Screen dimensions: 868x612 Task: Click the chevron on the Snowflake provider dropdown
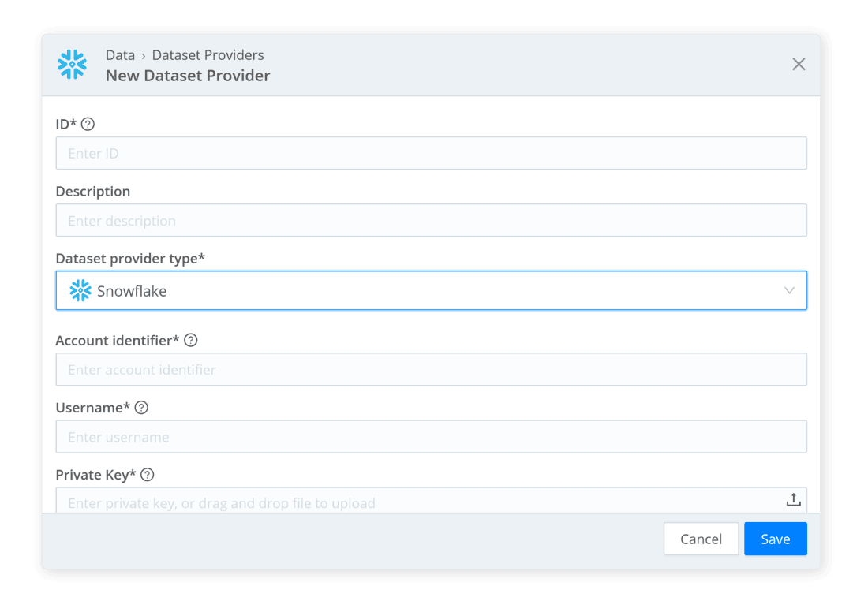pos(790,290)
